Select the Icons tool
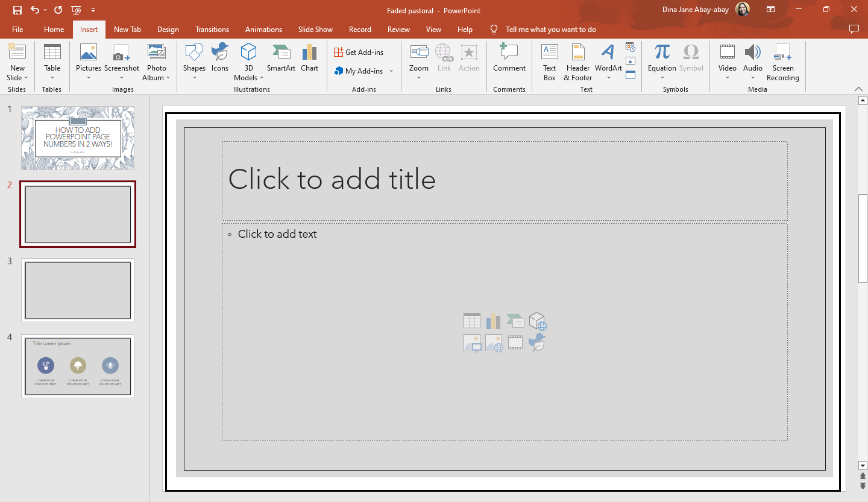 pyautogui.click(x=219, y=59)
